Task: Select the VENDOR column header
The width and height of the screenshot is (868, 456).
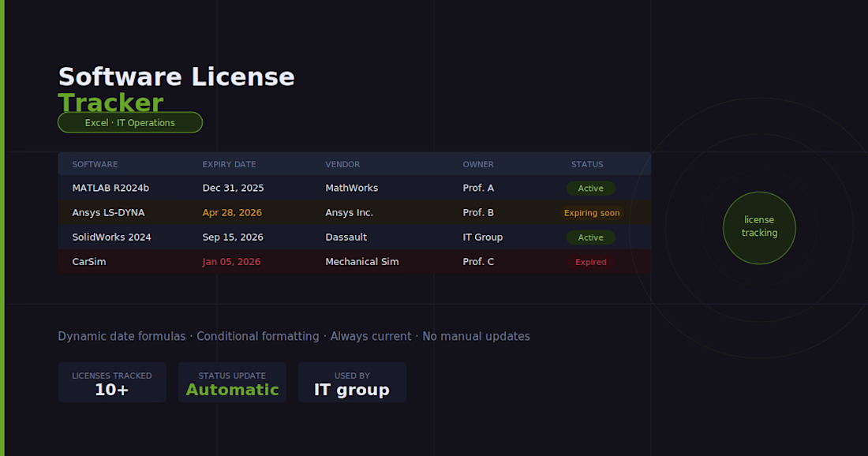Action: (342, 164)
